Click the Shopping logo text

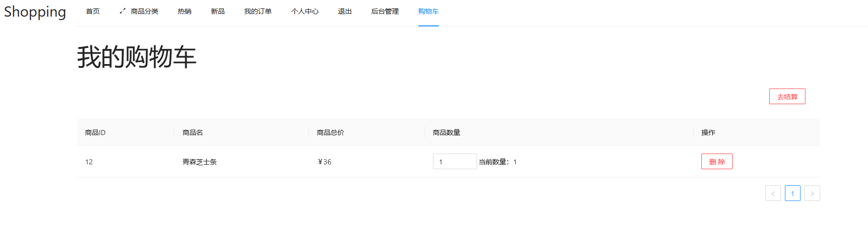click(x=35, y=12)
